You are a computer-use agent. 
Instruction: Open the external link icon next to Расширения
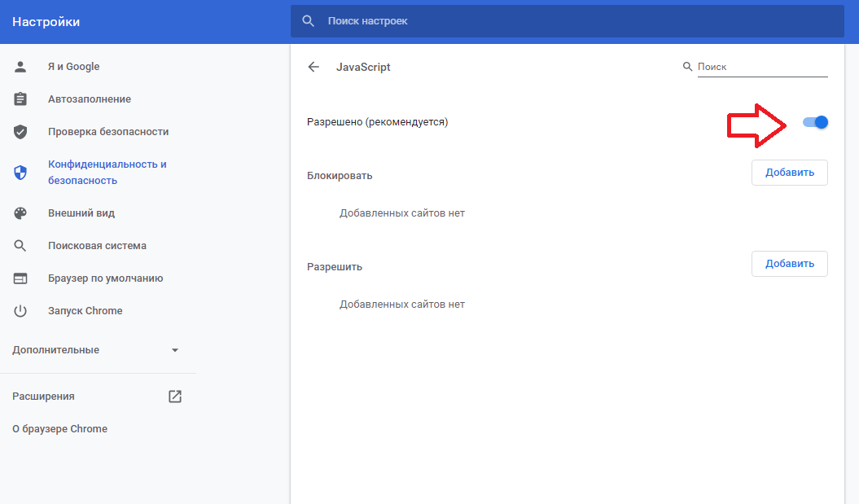(175, 397)
